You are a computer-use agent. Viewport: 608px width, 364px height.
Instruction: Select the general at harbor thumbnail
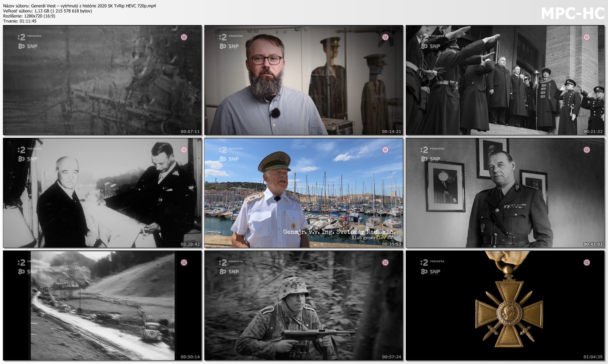pos(304,193)
